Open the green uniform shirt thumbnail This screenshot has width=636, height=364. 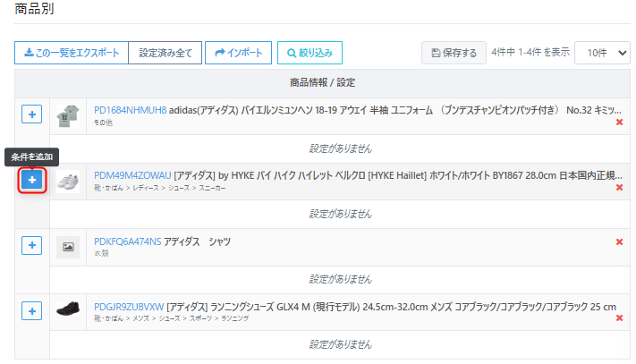(x=68, y=116)
